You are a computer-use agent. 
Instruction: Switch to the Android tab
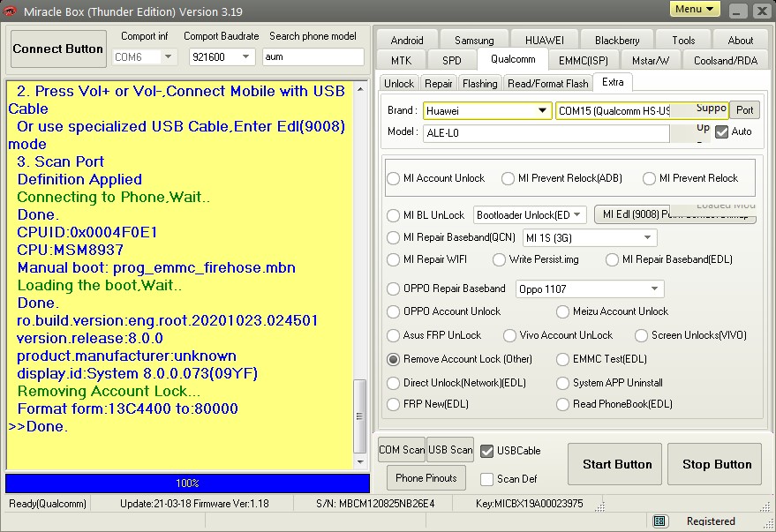pos(407,40)
